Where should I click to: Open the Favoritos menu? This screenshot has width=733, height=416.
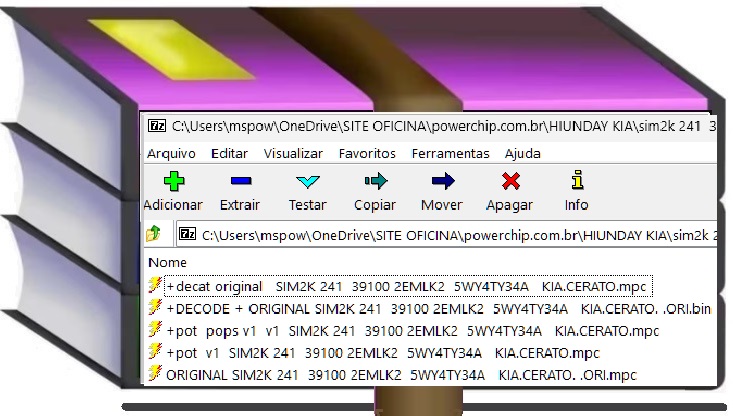coord(367,154)
